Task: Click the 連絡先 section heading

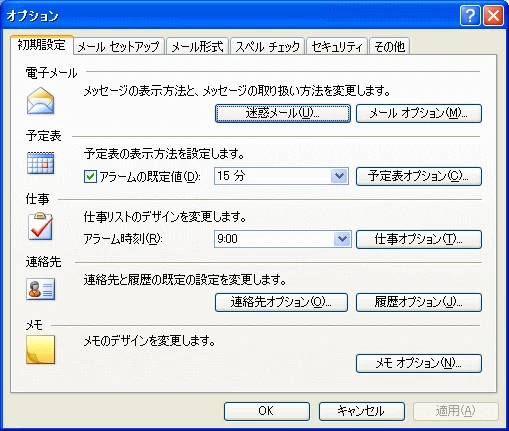Action: (x=44, y=262)
